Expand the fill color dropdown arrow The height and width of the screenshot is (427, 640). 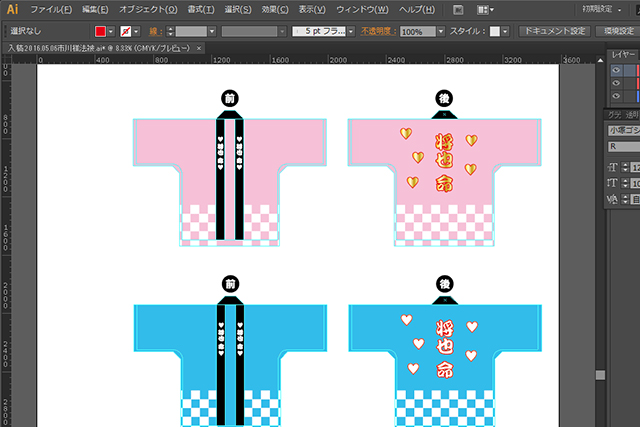[111, 31]
